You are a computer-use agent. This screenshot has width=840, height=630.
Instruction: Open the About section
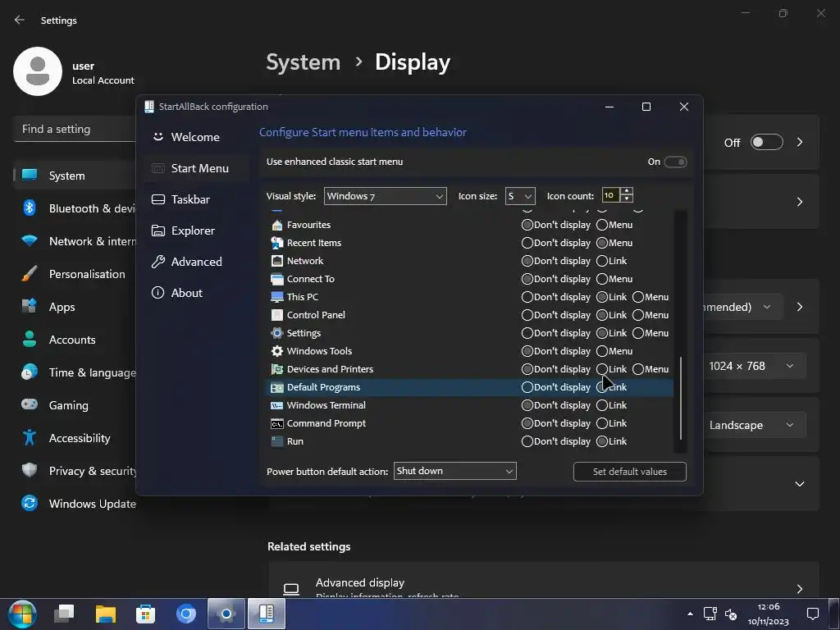(x=197, y=293)
